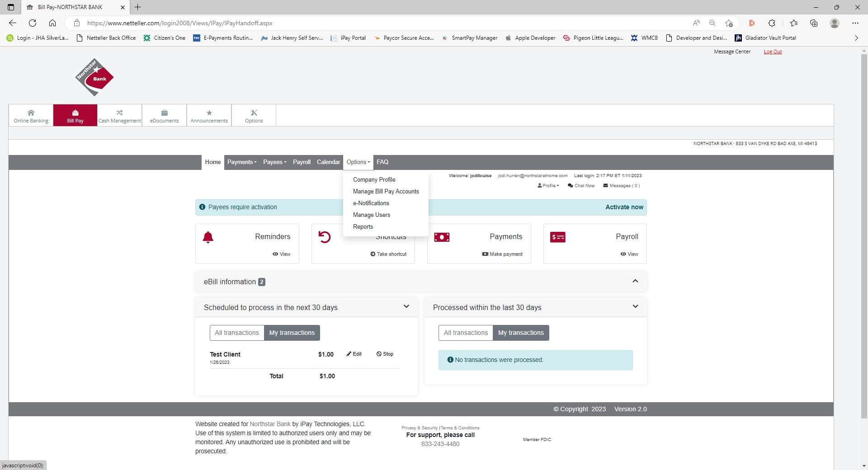
Task: Open Messages (0) link
Action: (622, 186)
